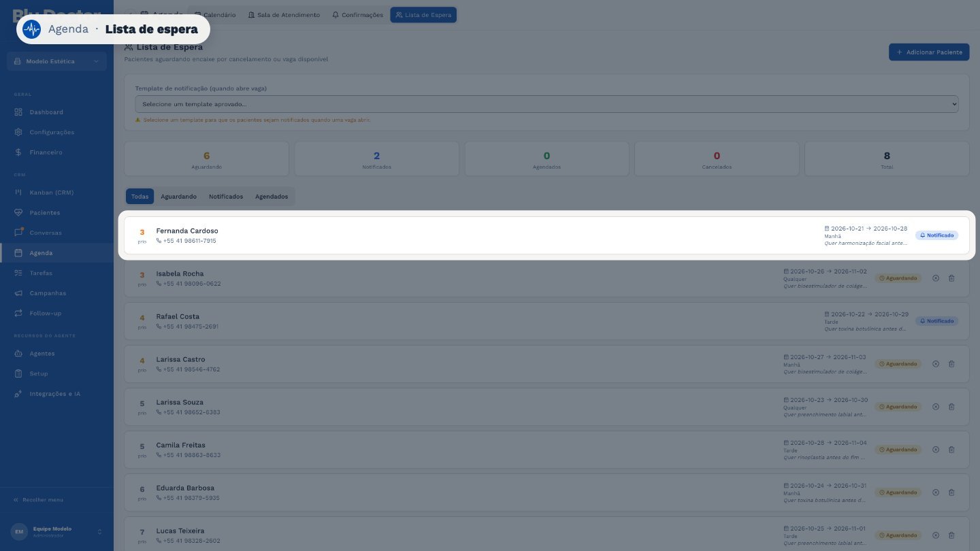The width and height of the screenshot is (980, 551).
Task: Expand the Modelo Estética clinic selector
Action: pyautogui.click(x=56, y=61)
